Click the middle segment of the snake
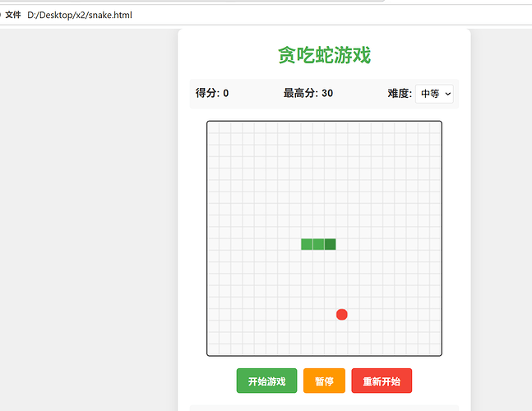Image resolution: width=532 pixels, height=411 pixels. click(x=318, y=244)
